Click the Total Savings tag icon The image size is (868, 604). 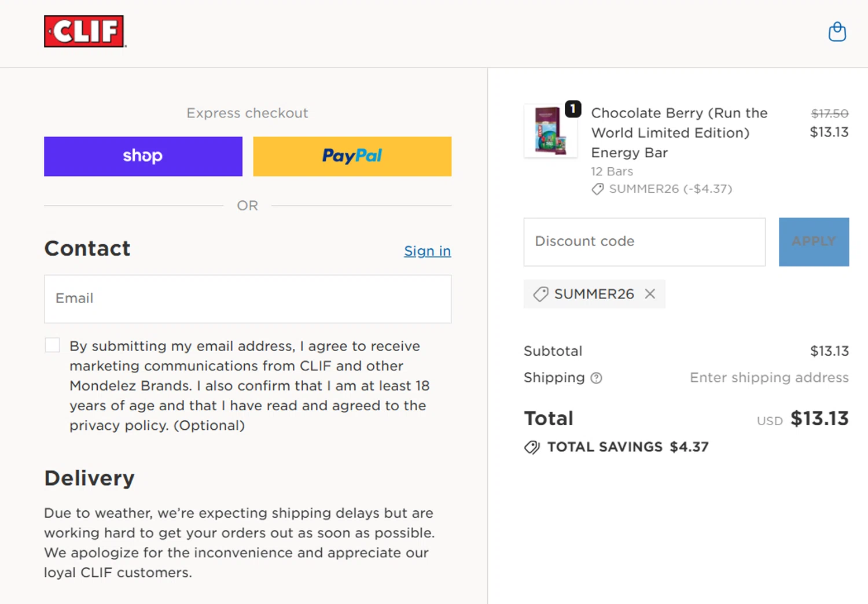pos(532,447)
